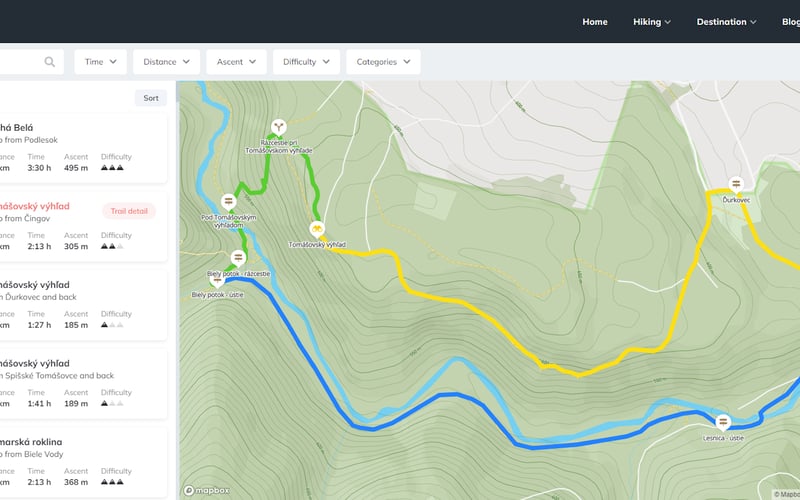
Task: Open the Time filter dropdown
Action: tap(101, 62)
